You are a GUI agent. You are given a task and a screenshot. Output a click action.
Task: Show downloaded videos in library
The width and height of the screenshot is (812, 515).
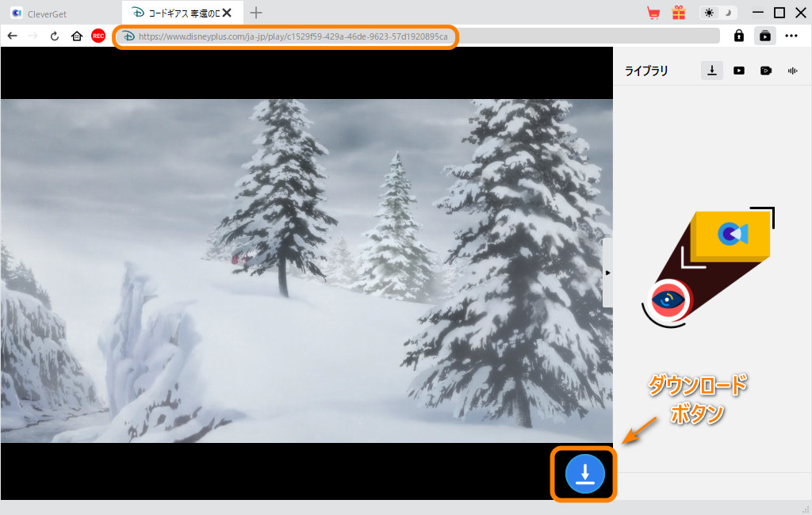click(x=739, y=71)
